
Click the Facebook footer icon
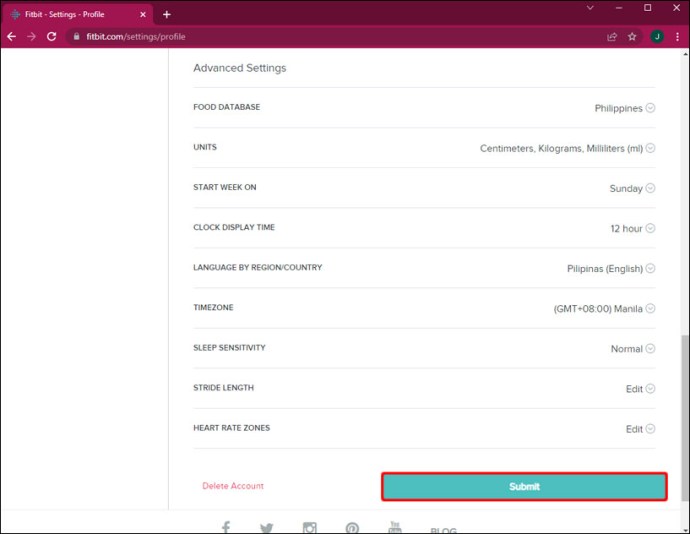point(226,527)
